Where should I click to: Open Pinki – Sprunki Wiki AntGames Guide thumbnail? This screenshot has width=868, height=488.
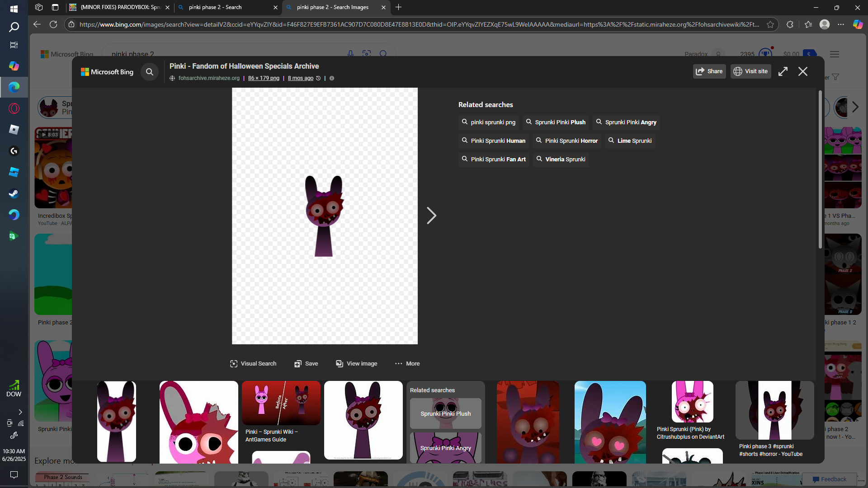(x=281, y=403)
